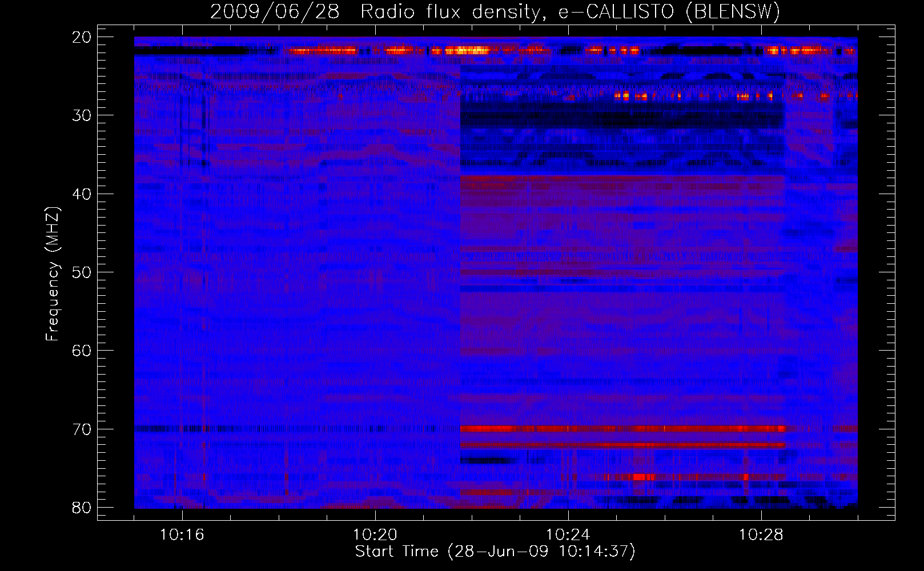The width and height of the screenshot is (924, 571).
Task: Click the plot title '2009/06/28 Radio flux density, e-CALLISTO (BLENSW)'
Action: click(495, 11)
